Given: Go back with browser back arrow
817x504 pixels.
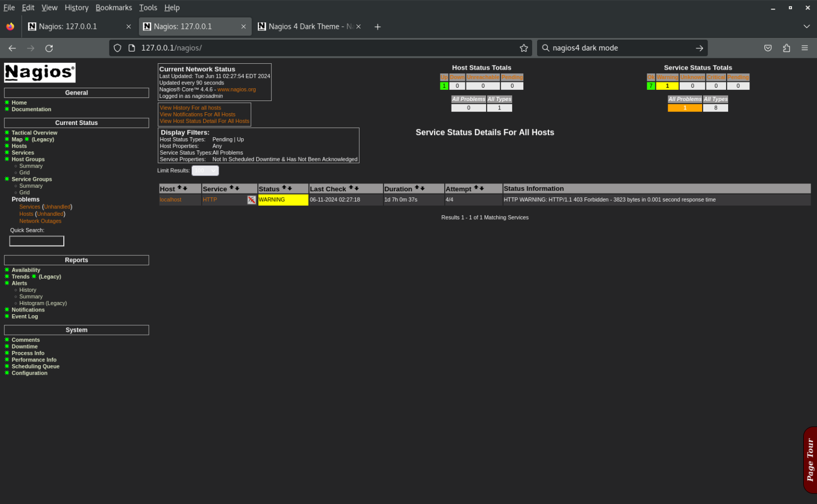Looking at the screenshot, I should [x=12, y=48].
